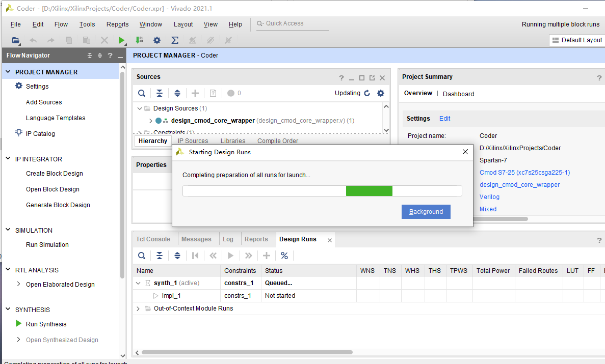Screen dimensions: 605x364
Task: Float the Sources panel
Action: tap(372, 78)
